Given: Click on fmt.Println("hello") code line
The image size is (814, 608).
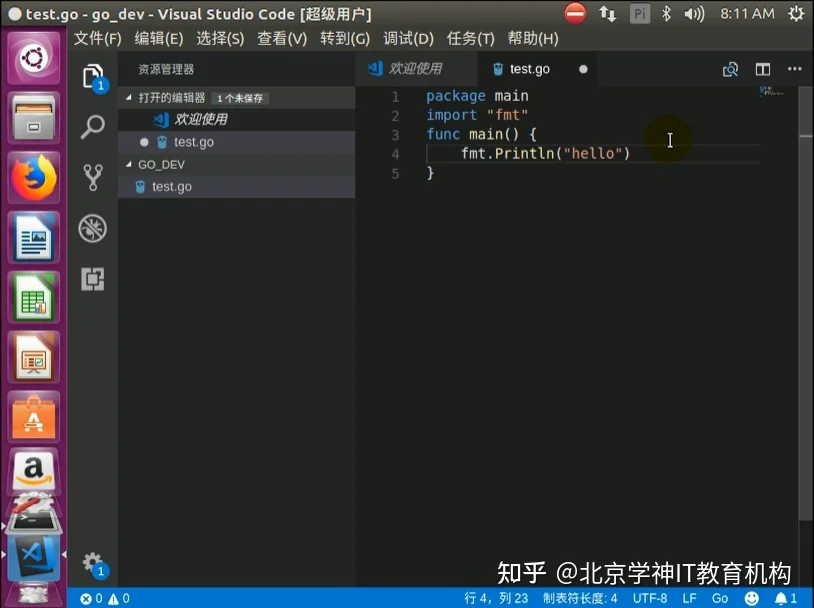Looking at the screenshot, I should tap(545, 154).
